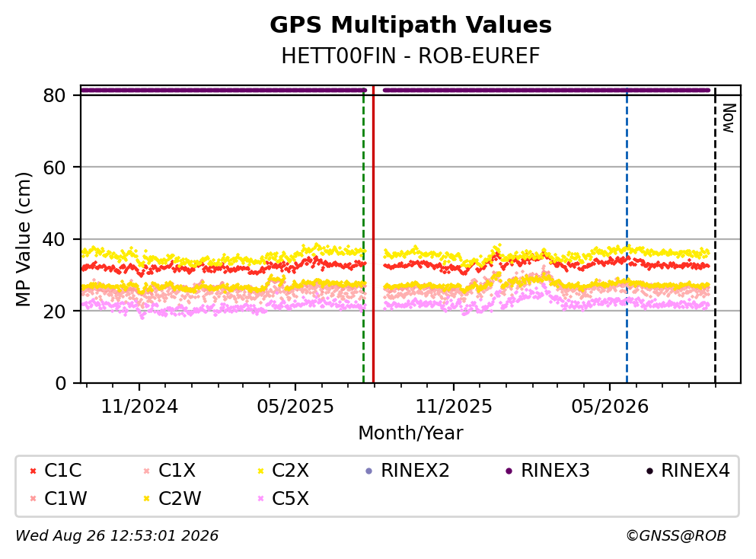The width and height of the screenshot is (756, 559).
Task: Click the RINEX4 black legend dot
Action: click(649, 471)
